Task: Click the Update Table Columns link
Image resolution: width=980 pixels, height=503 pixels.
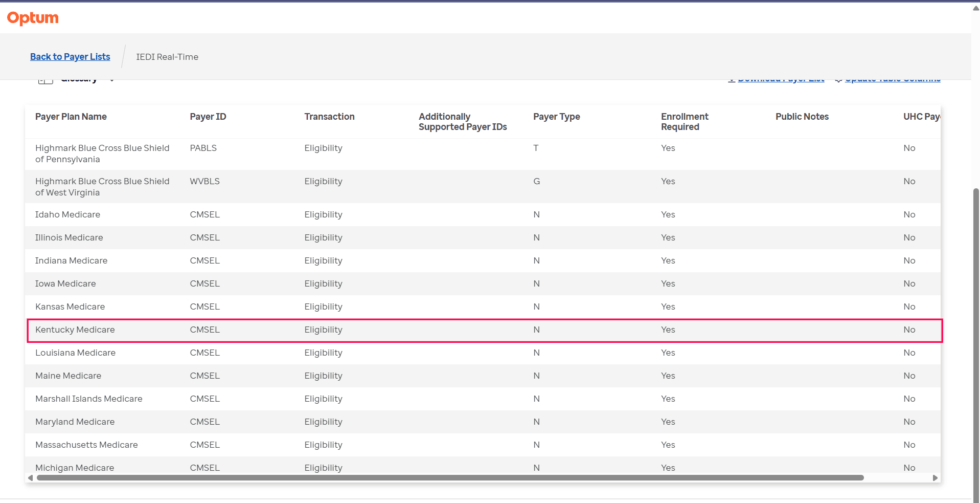Action: (x=892, y=80)
